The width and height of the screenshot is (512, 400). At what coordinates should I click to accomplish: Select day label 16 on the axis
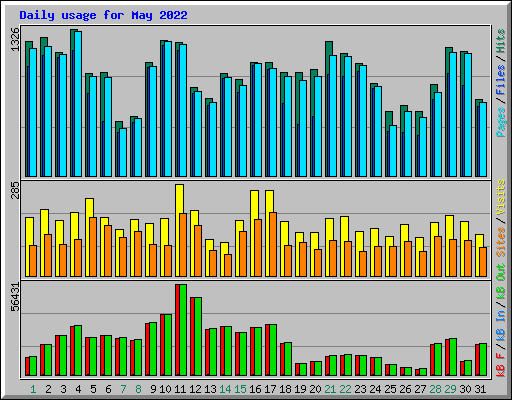pos(255,389)
